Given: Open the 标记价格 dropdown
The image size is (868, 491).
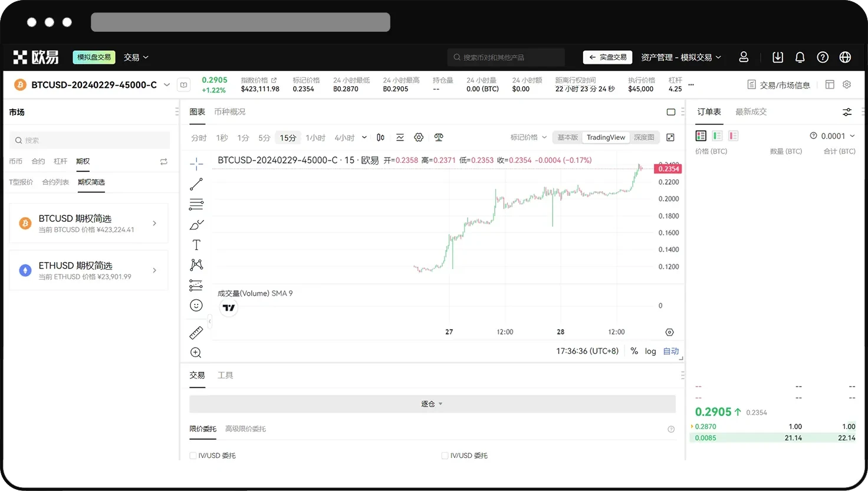Looking at the screenshot, I should click(528, 138).
